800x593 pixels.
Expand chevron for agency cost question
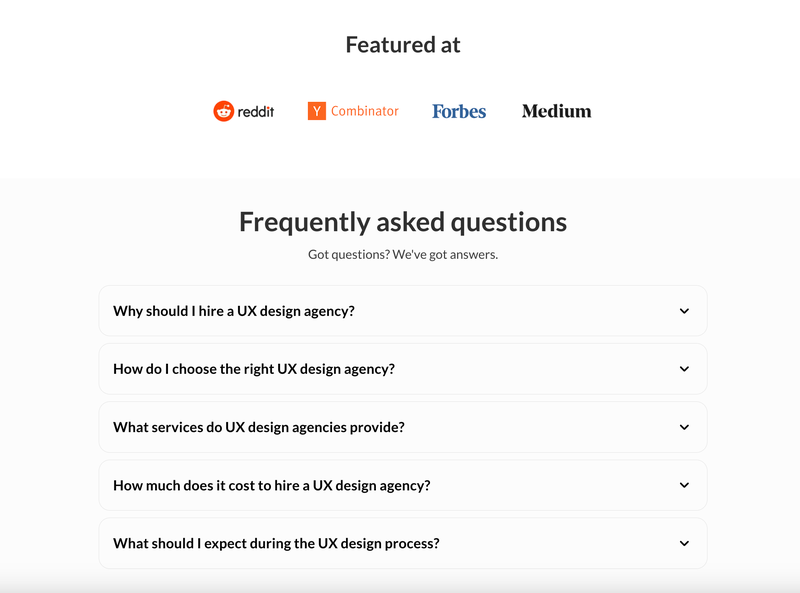(x=684, y=485)
